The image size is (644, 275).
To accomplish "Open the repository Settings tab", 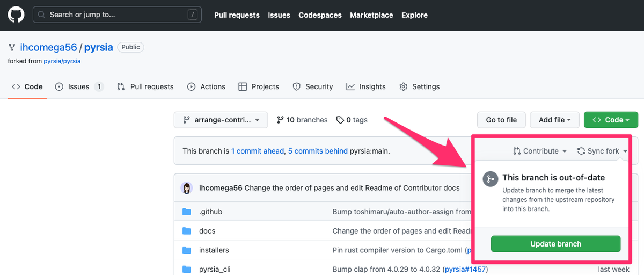I will pyautogui.click(x=420, y=86).
